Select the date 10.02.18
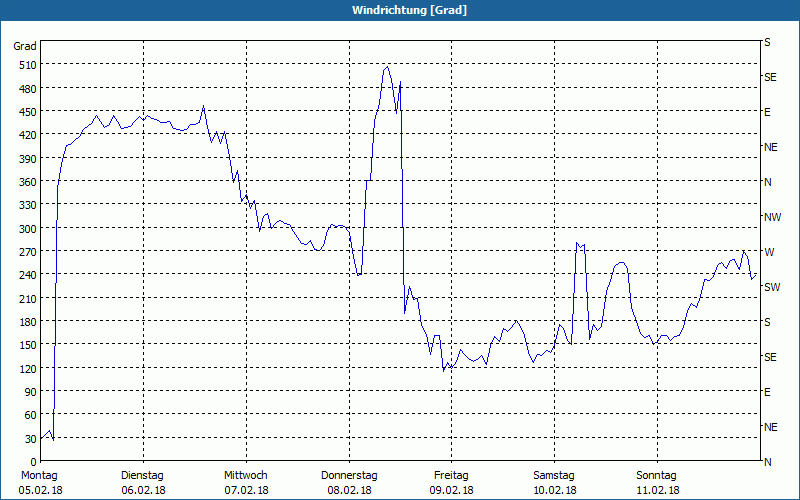Viewport: 800px width, 500px height. tap(555, 491)
